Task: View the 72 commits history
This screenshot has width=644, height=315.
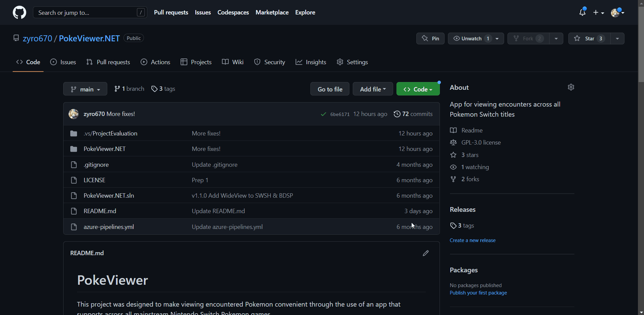Action: click(x=413, y=114)
